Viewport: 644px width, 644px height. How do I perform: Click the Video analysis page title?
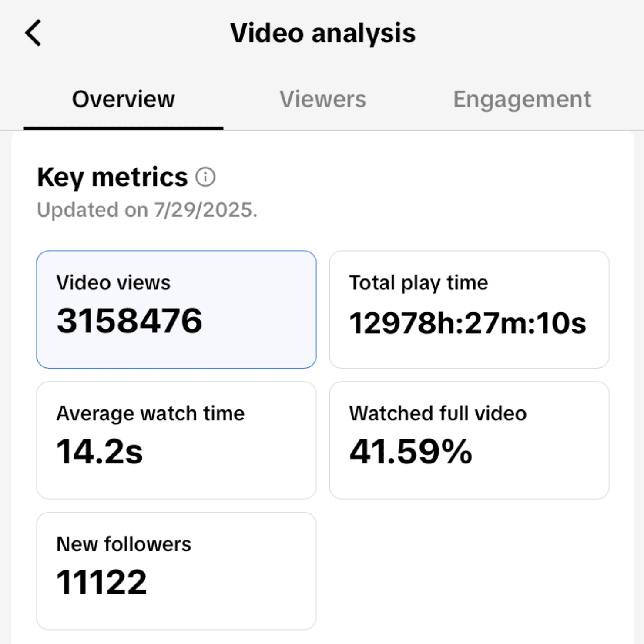point(324,33)
